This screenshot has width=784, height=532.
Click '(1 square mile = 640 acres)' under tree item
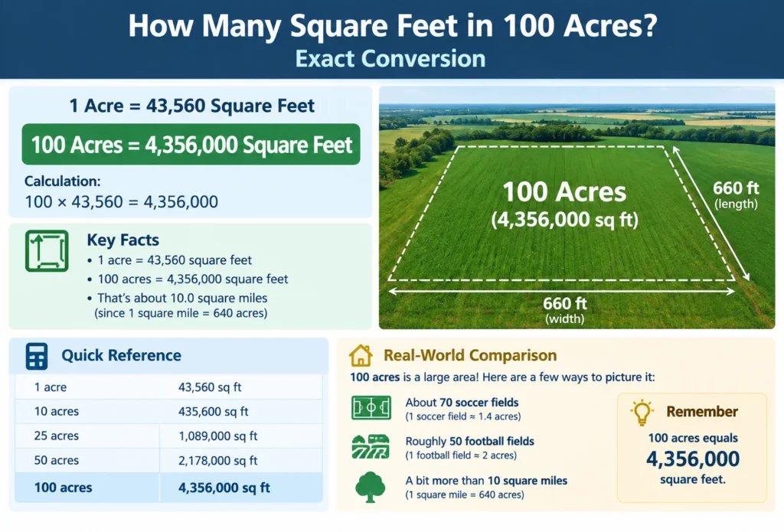coord(465,495)
